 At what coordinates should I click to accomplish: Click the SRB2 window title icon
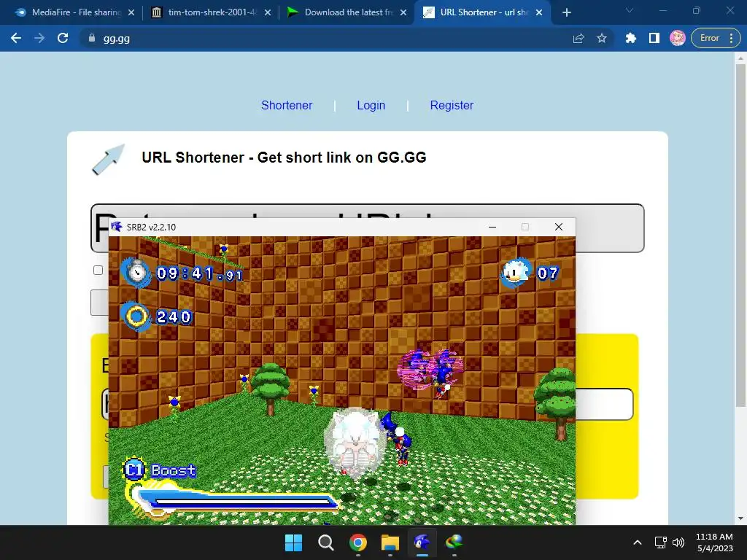pos(116,227)
